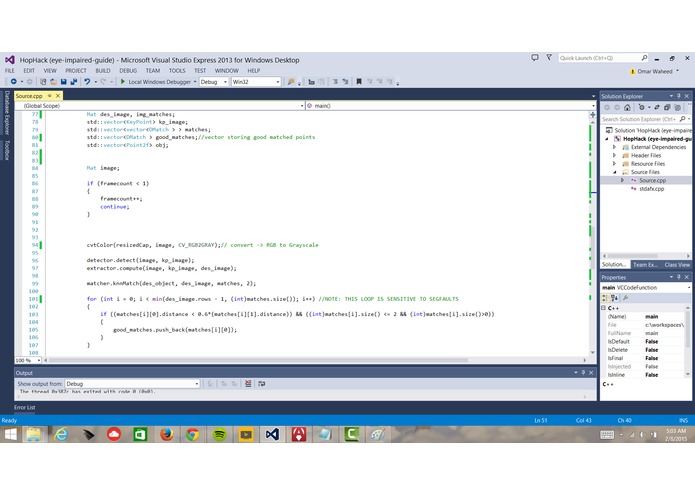695x494 pixels.
Task: Toggle pin on Output panel
Action: (x=583, y=373)
